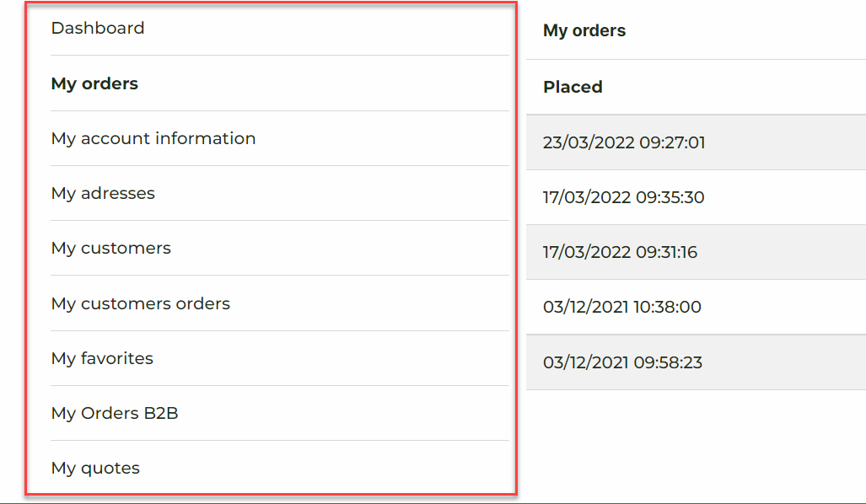This screenshot has width=866, height=504.
Task: Open the order placed 17/03/2022 09:35:30
Action: pos(623,197)
